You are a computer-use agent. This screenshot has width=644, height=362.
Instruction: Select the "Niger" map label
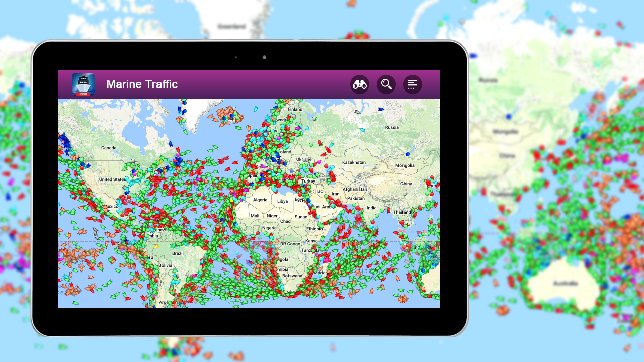[272, 216]
